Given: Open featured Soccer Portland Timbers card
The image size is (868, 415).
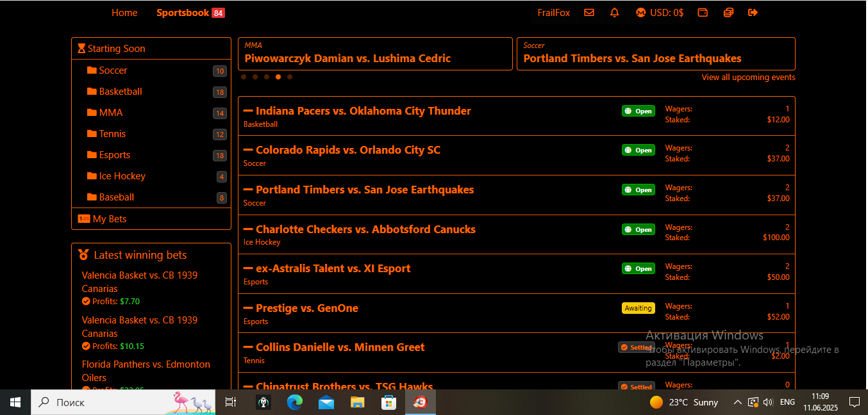Looking at the screenshot, I should 656,54.
